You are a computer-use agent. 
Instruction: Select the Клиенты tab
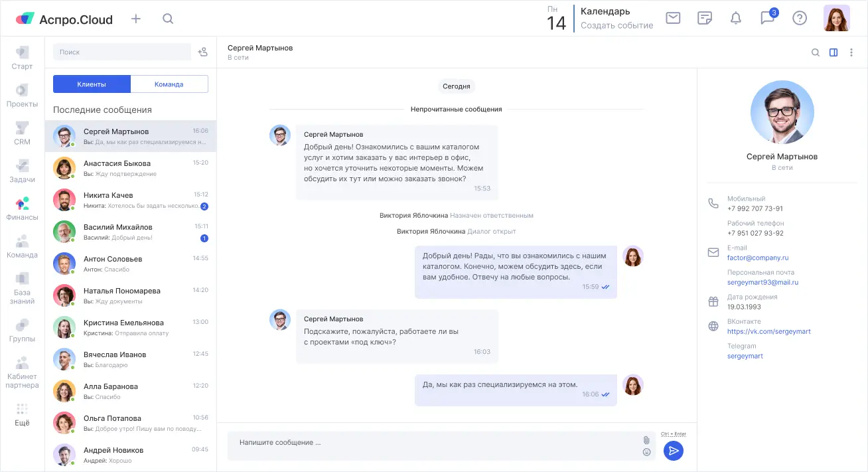click(92, 84)
